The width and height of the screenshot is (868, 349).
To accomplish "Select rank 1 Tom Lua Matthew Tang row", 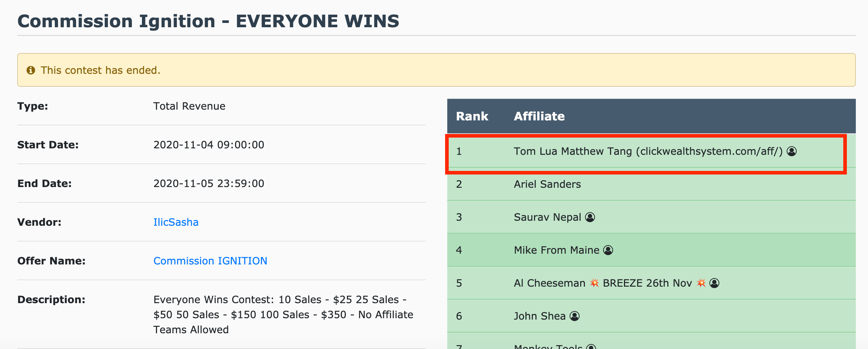I will tap(651, 151).
